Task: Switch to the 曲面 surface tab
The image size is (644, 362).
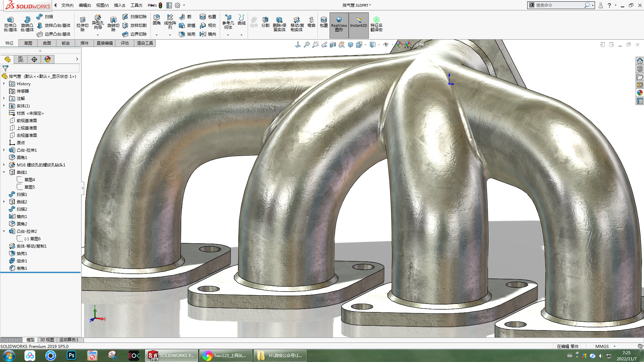Action: point(47,43)
